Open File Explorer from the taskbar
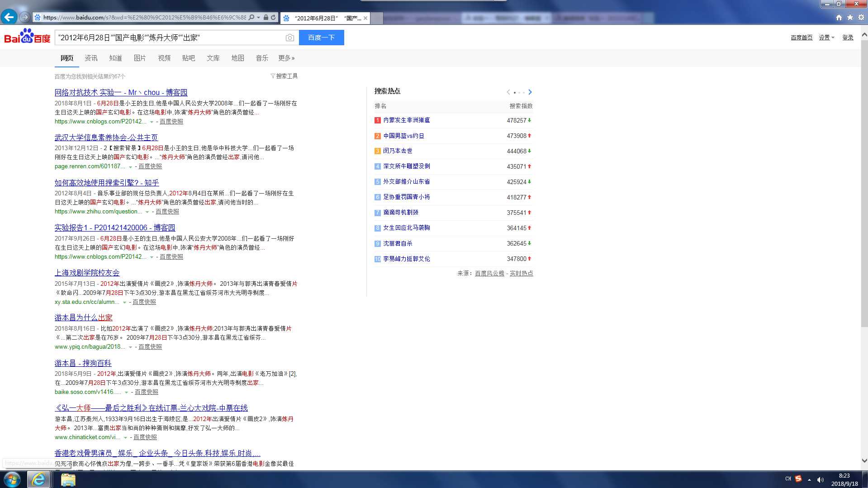868x488 pixels. pos(68,479)
